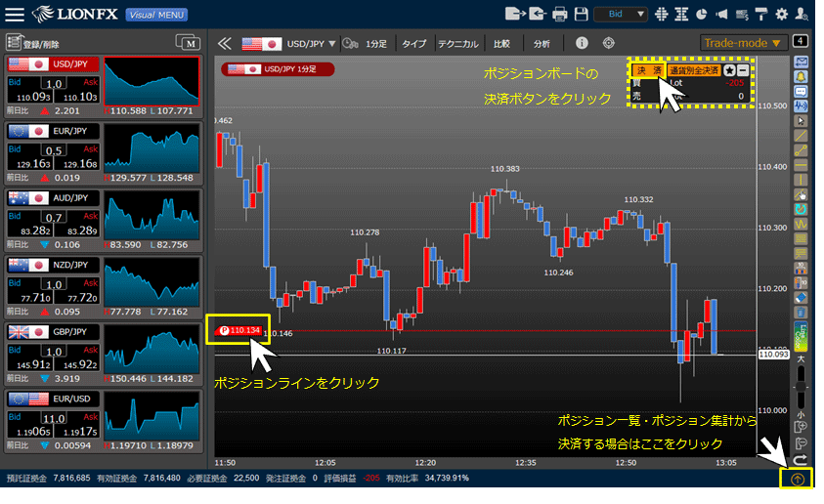Open the タイプ chart type menu
Image resolution: width=824 pixels, height=504 pixels.
pyautogui.click(x=414, y=44)
